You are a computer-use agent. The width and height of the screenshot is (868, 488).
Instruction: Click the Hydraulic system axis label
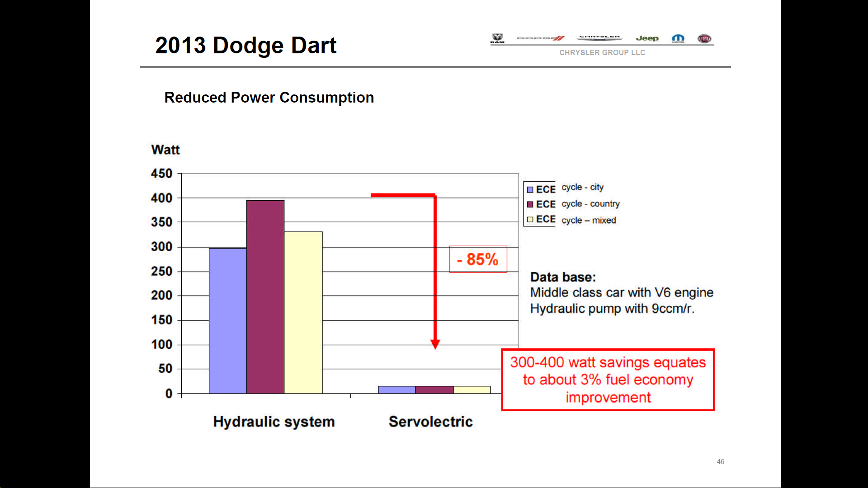274,422
